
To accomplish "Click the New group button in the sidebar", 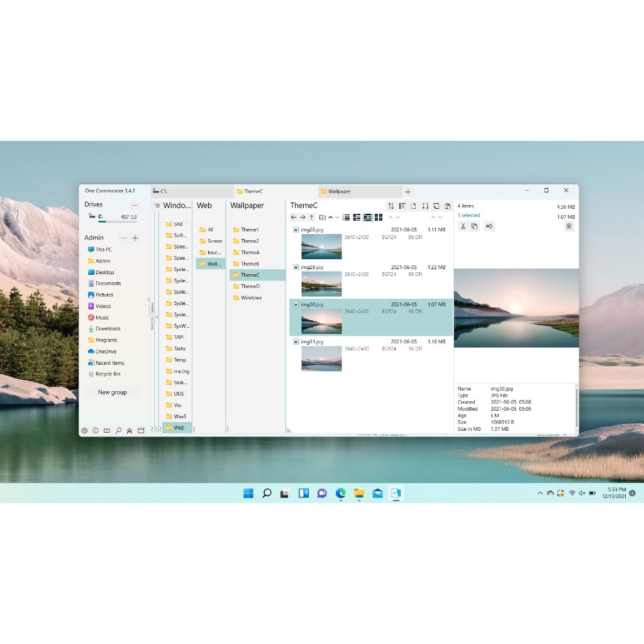I will (113, 392).
